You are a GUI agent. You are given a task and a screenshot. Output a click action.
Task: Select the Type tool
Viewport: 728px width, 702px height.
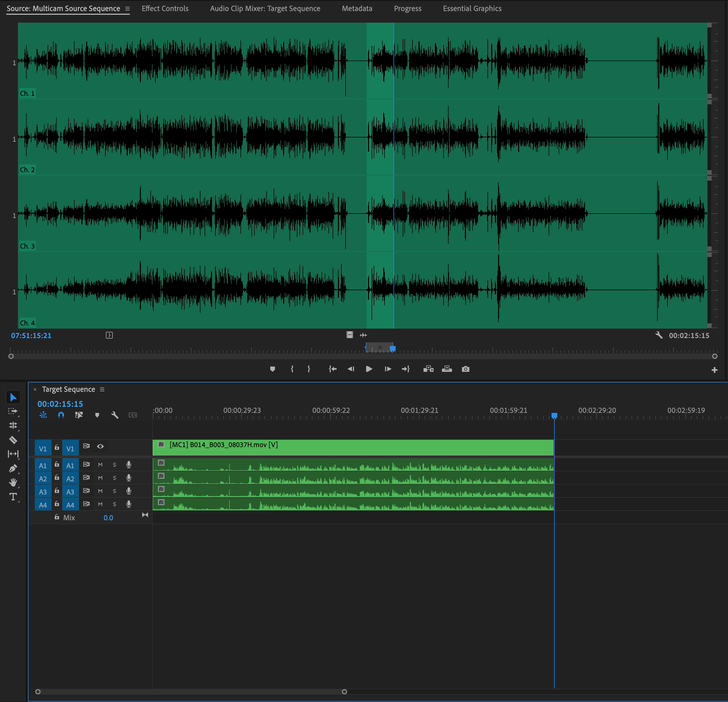click(x=13, y=497)
